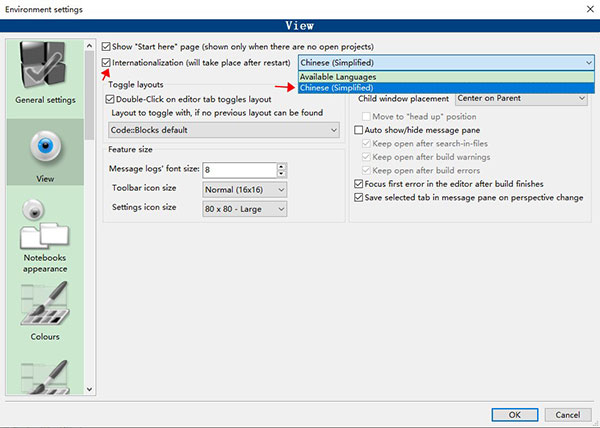Close the Environment settings dialog

[x=590, y=9]
